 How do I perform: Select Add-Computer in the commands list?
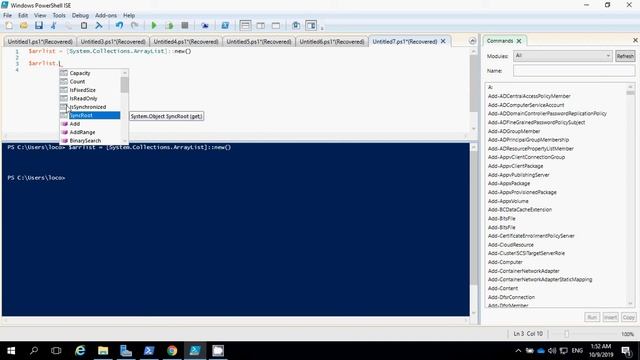click(505, 262)
